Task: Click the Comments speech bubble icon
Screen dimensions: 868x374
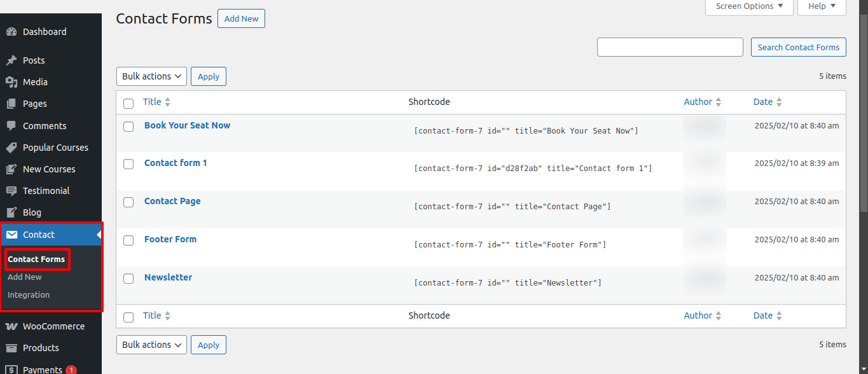Action: (11, 126)
